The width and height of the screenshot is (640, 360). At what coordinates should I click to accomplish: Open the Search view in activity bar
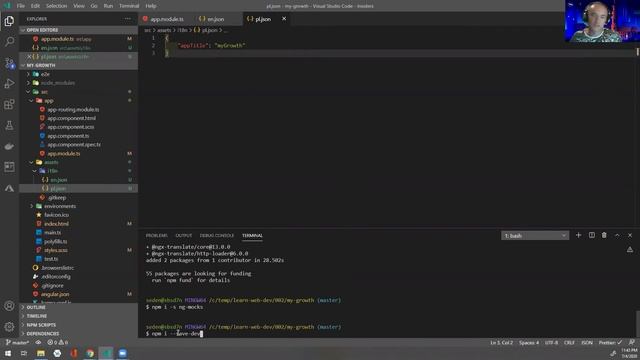[x=9, y=42]
